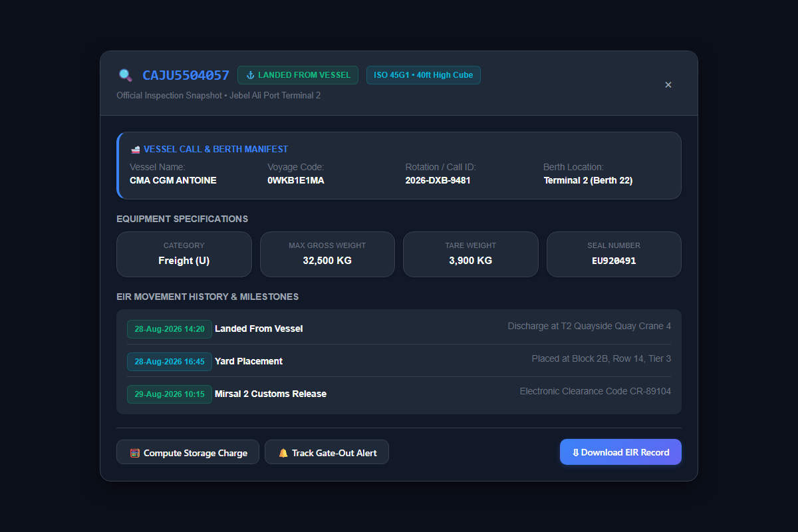Click seal number EU920491
This screenshot has width=798, height=532.
[x=614, y=261]
